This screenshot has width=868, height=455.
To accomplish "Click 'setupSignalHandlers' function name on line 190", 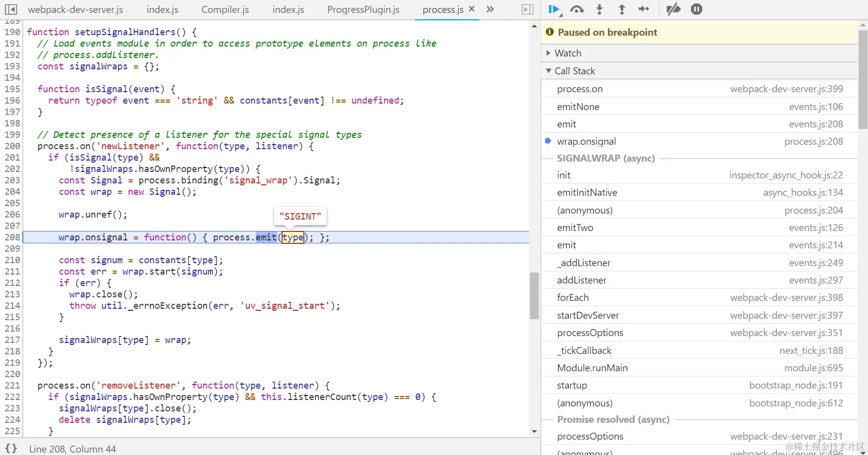I will click(125, 32).
